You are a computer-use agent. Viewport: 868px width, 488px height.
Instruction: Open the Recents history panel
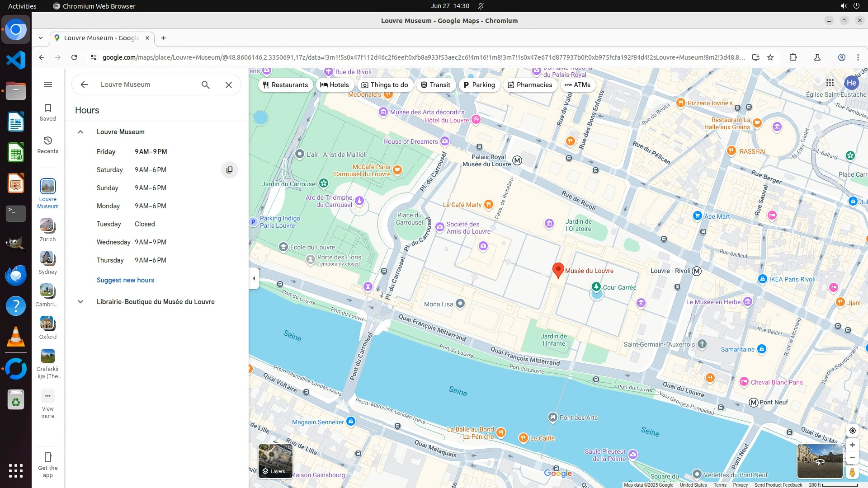[x=48, y=145]
